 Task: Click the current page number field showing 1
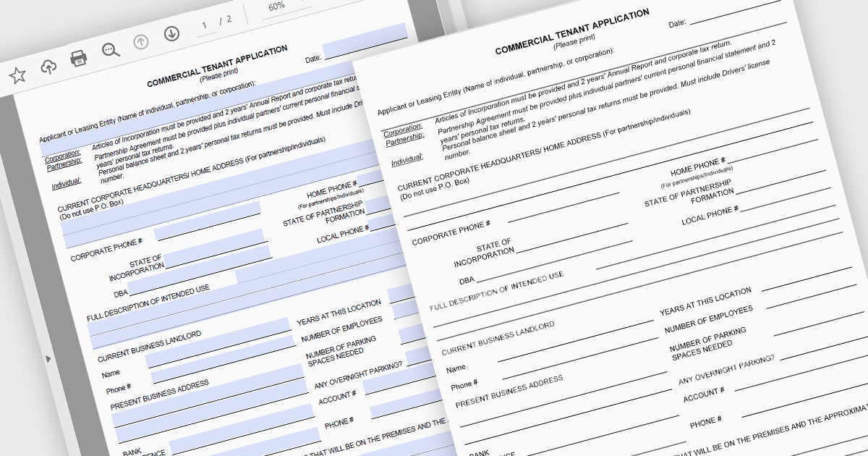[205, 25]
